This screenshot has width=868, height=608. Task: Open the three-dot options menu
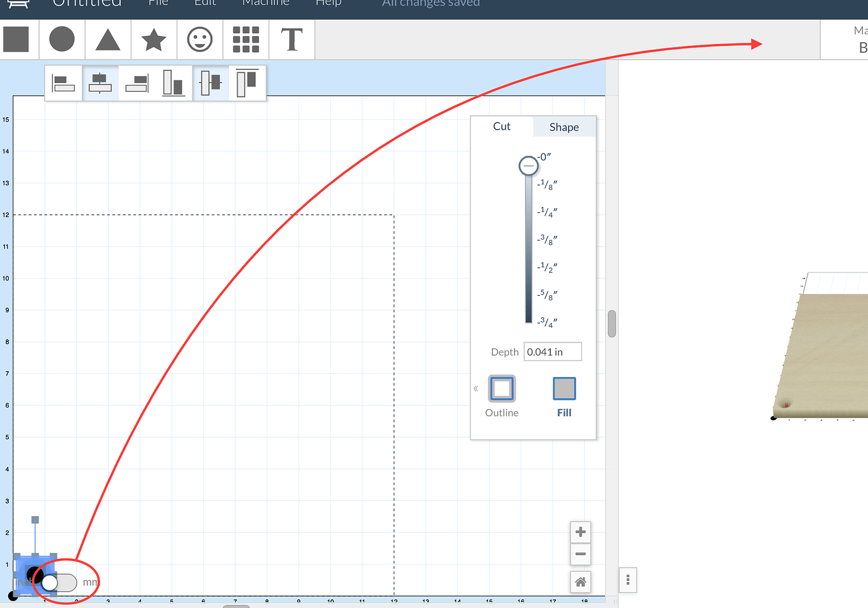[x=628, y=580]
